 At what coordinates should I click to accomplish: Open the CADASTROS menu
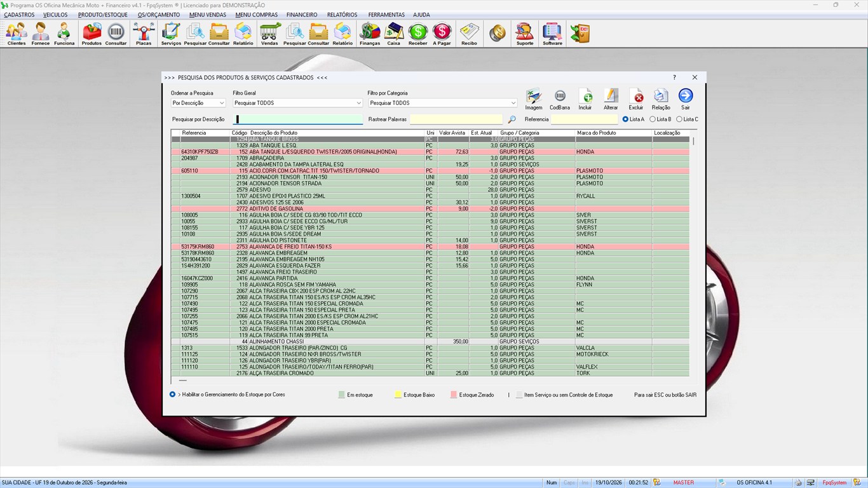pyautogui.click(x=19, y=15)
